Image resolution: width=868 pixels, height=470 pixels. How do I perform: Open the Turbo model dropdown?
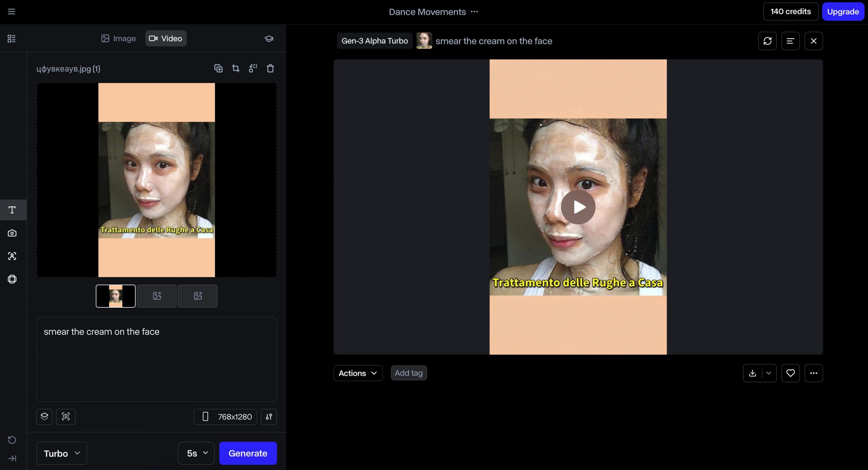coord(62,453)
